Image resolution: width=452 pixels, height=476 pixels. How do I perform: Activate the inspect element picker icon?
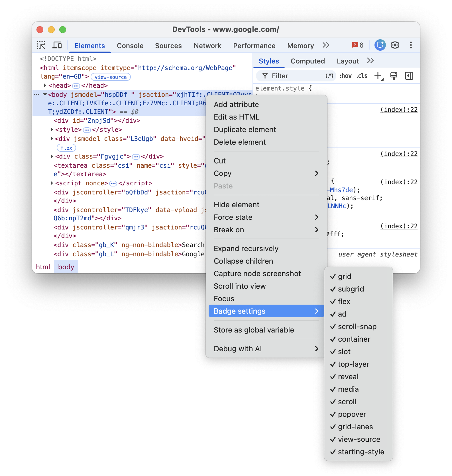pyautogui.click(x=41, y=45)
